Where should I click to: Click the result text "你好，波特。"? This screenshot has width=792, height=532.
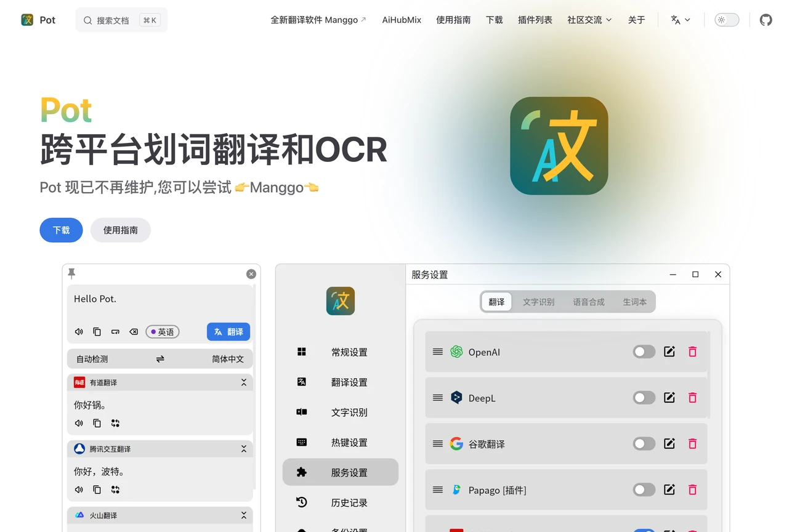100,472
